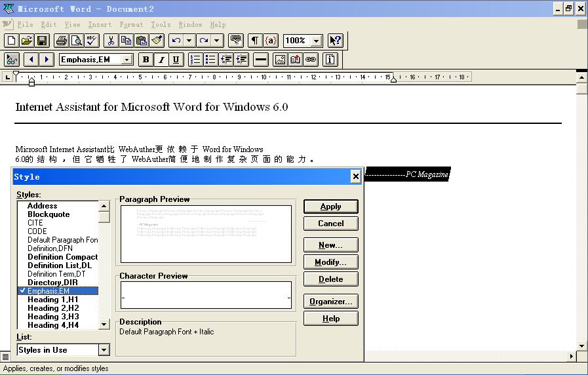
Task: Click the Save floppy disk icon
Action: [x=42, y=41]
